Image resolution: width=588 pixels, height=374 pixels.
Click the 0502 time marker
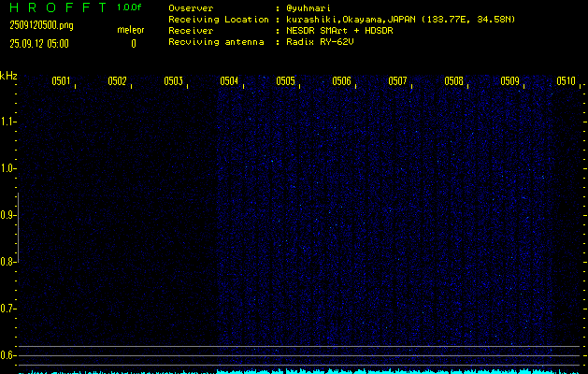(x=118, y=81)
